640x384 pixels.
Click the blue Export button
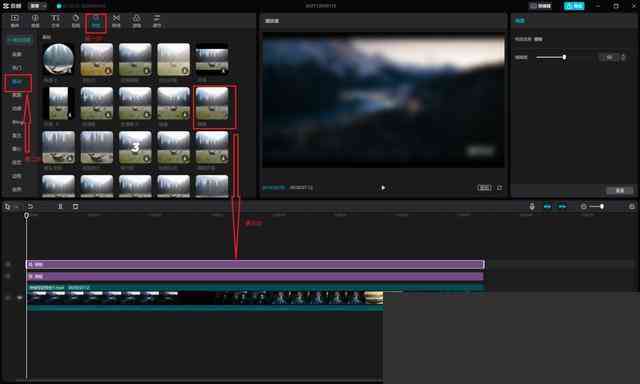coord(574,6)
